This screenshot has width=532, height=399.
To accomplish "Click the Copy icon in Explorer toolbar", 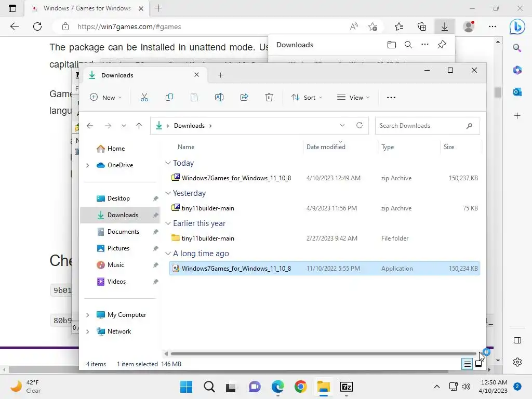I will tap(169, 97).
